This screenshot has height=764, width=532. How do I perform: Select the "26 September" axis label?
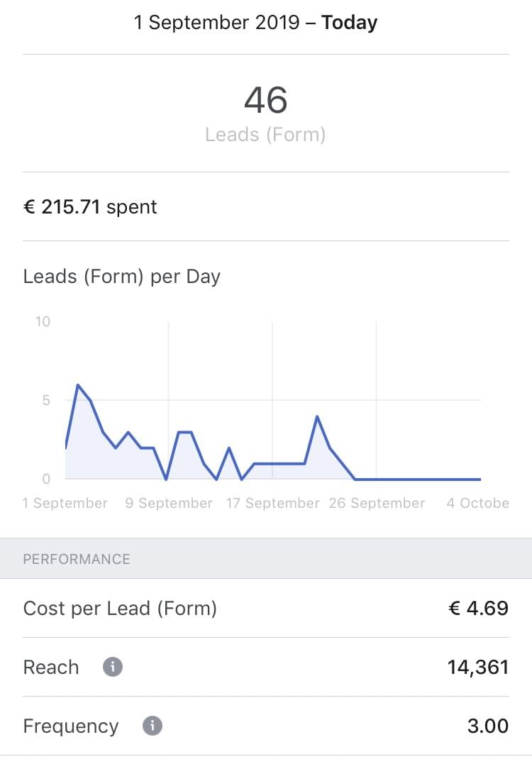(377, 503)
